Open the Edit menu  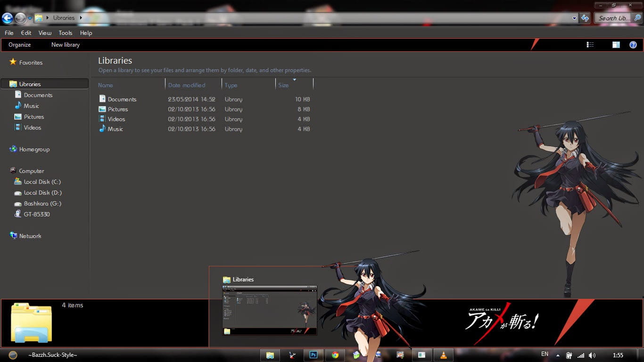tap(26, 33)
